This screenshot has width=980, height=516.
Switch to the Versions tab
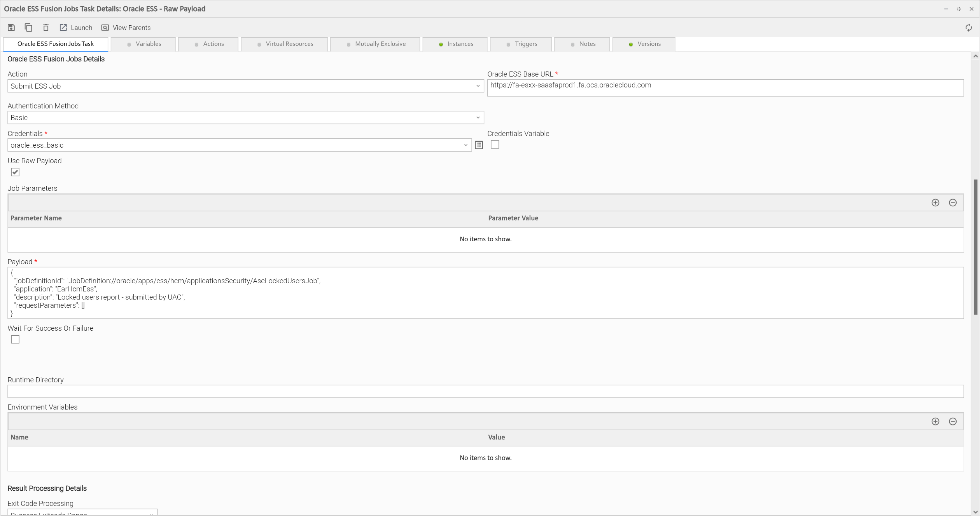[644, 44]
